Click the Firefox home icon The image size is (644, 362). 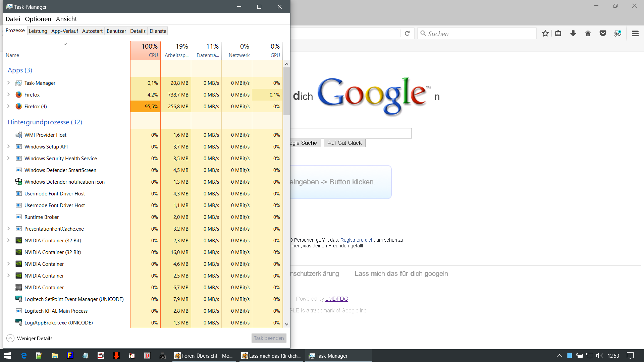click(x=588, y=34)
